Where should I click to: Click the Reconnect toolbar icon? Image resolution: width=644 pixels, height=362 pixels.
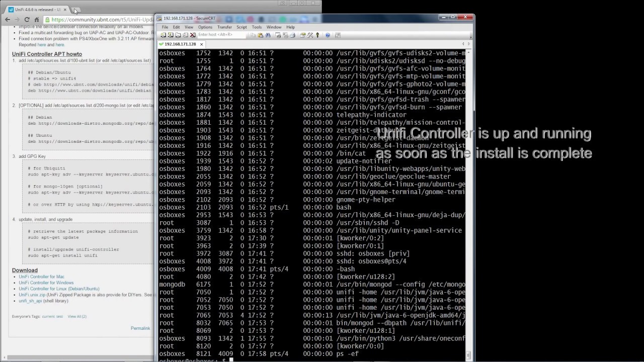click(185, 35)
